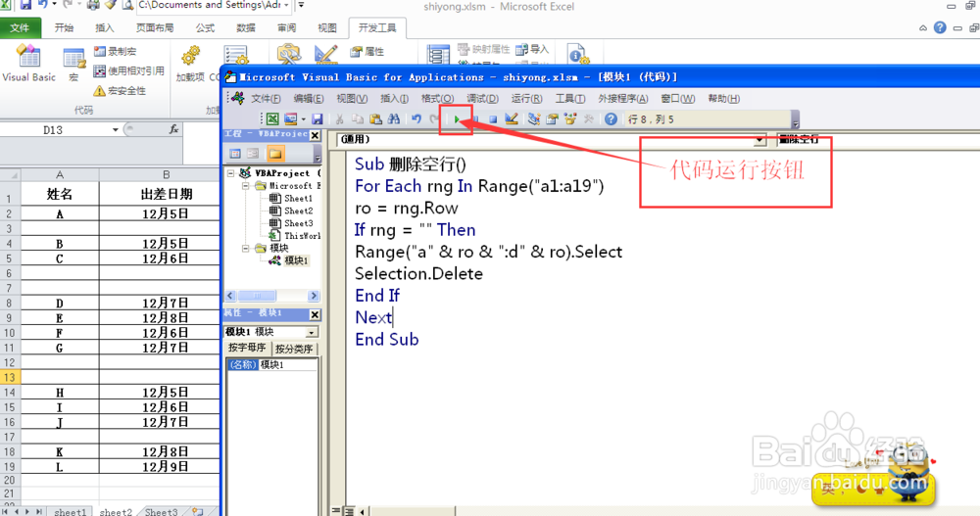Open VBA 帮助(H) menu
The width and height of the screenshot is (980, 516).
pyautogui.click(x=724, y=99)
